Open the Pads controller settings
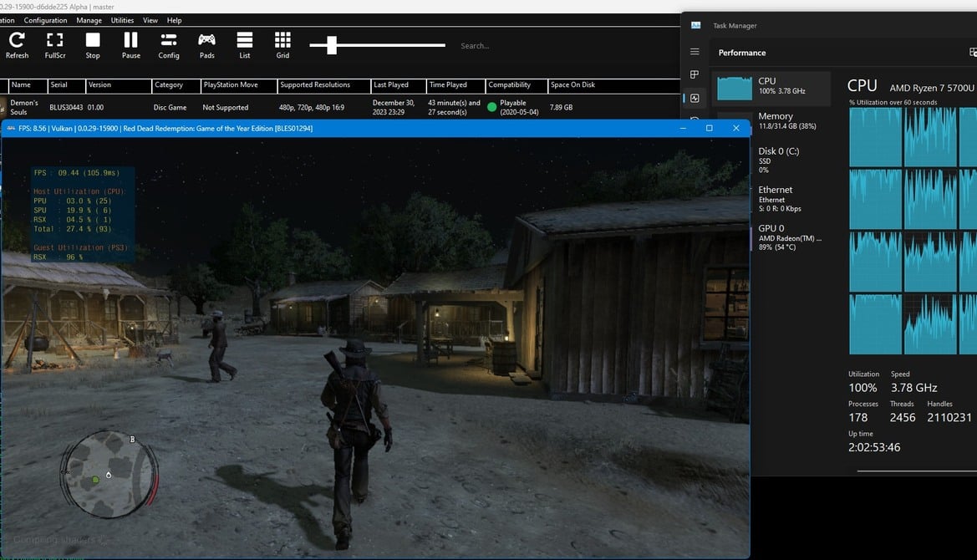The width and height of the screenshot is (977, 560). tap(207, 45)
